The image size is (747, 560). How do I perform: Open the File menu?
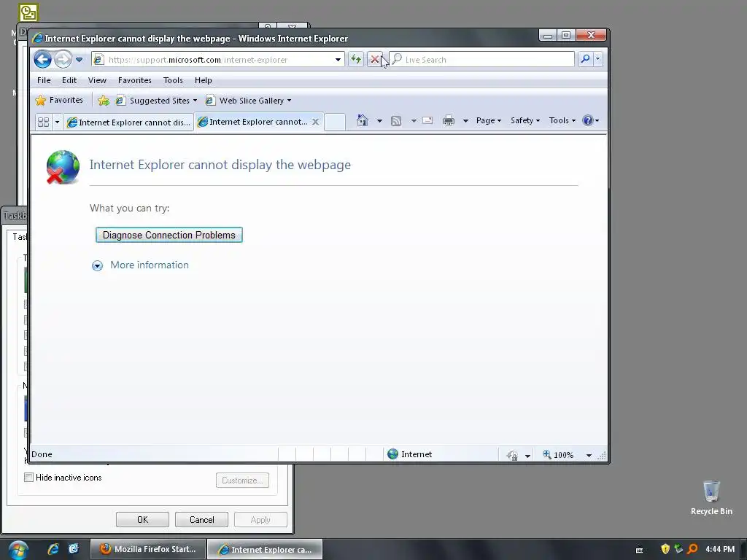click(x=44, y=80)
